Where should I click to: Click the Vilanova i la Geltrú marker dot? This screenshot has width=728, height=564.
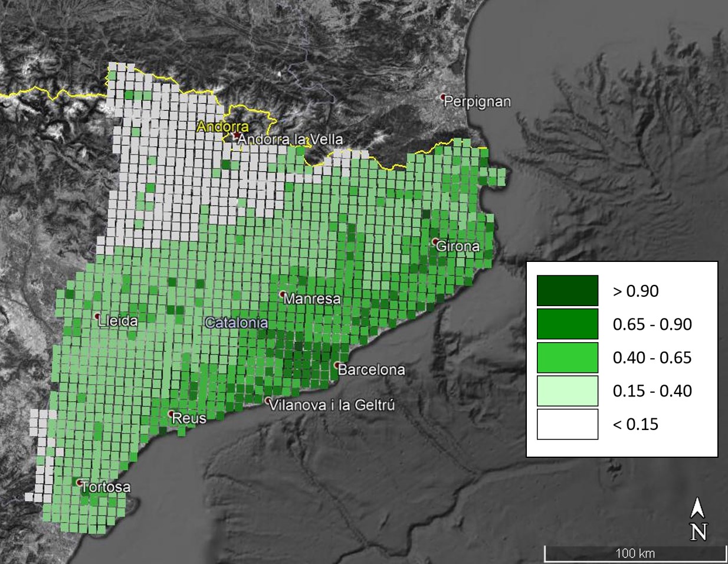[x=268, y=401]
